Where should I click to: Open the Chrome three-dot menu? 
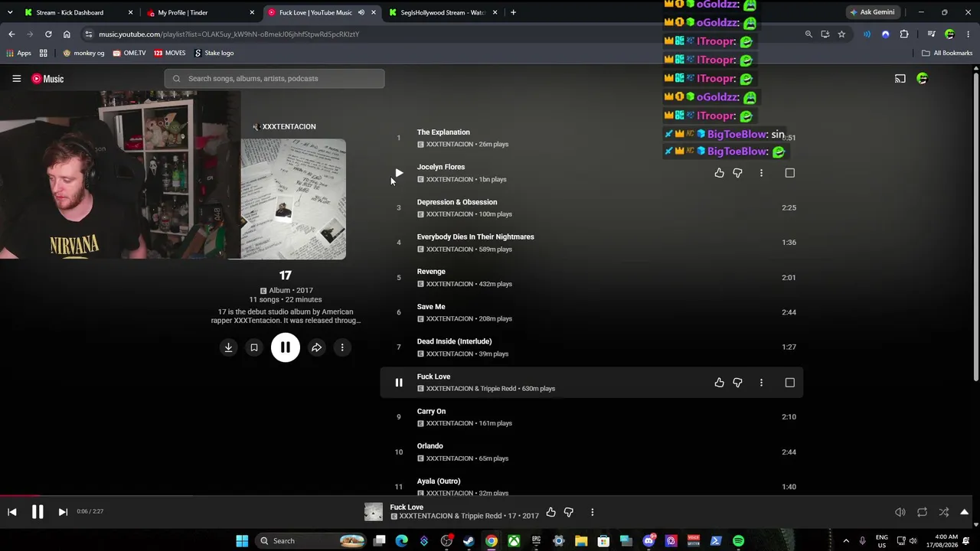click(x=969, y=34)
